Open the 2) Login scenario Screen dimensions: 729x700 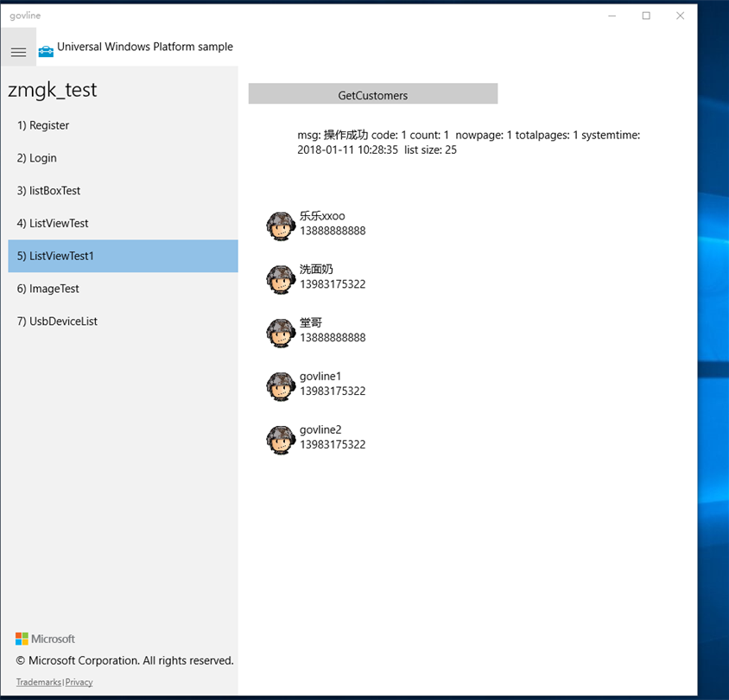124,158
